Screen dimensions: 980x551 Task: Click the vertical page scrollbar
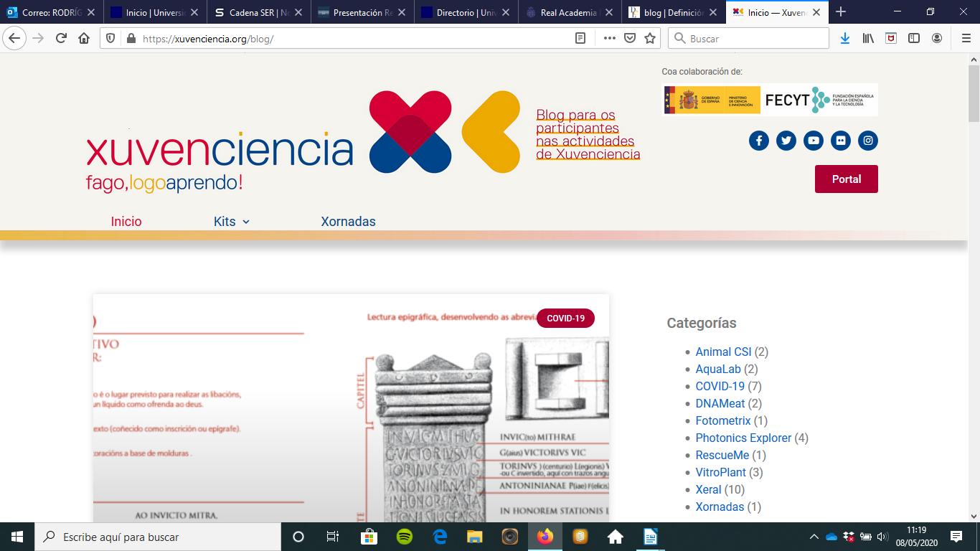pos(974,287)
